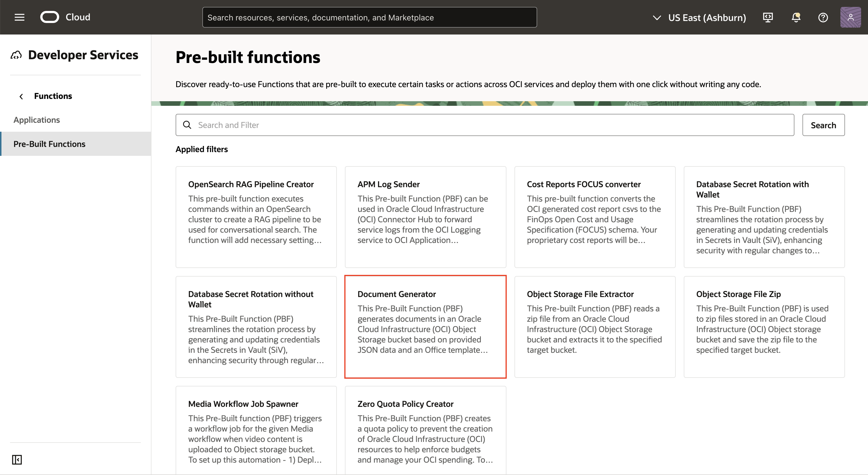
Task: Open the user profile avatar
Action: pyautogui.click(x=850, y=17)
